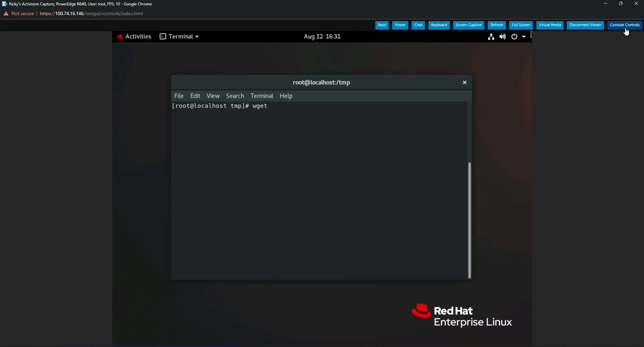Open the Search menu
644x347 pixels.
pyautogui.click(x=235, y=96)
